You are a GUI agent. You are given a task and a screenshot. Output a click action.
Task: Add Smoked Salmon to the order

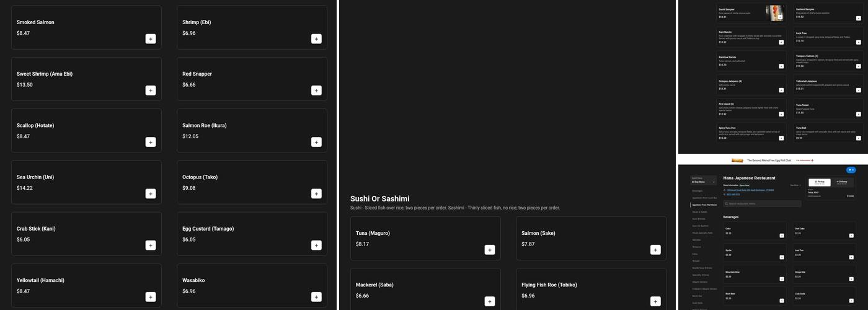coord(151,39)
